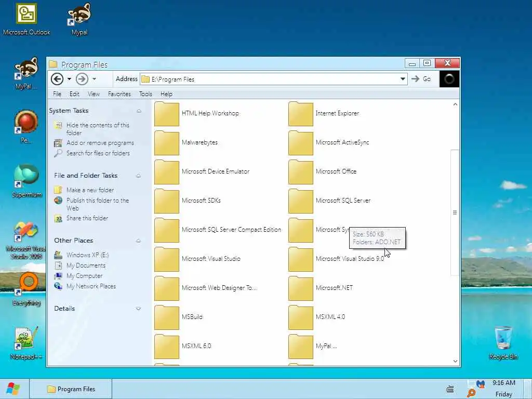Open the Edit menu

click(x=74, y=94)
